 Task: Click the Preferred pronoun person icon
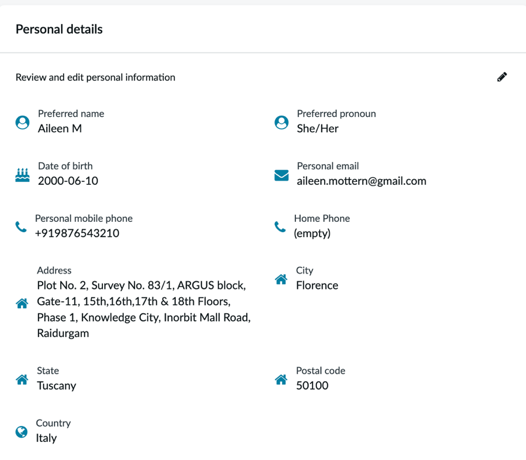[x=281, y=122]
